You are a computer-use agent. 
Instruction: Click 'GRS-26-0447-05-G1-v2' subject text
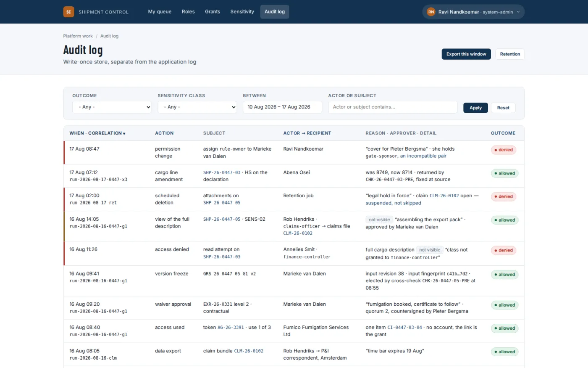tap(229, 274)
